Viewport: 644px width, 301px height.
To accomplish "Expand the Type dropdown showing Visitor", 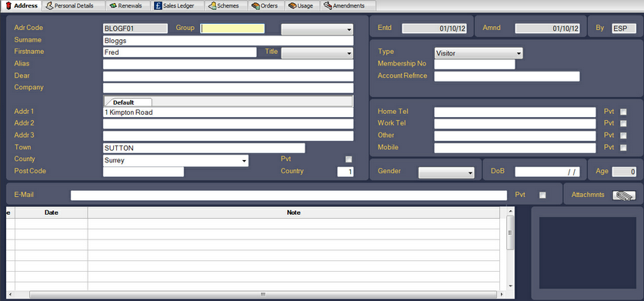I will click(479, 53).
